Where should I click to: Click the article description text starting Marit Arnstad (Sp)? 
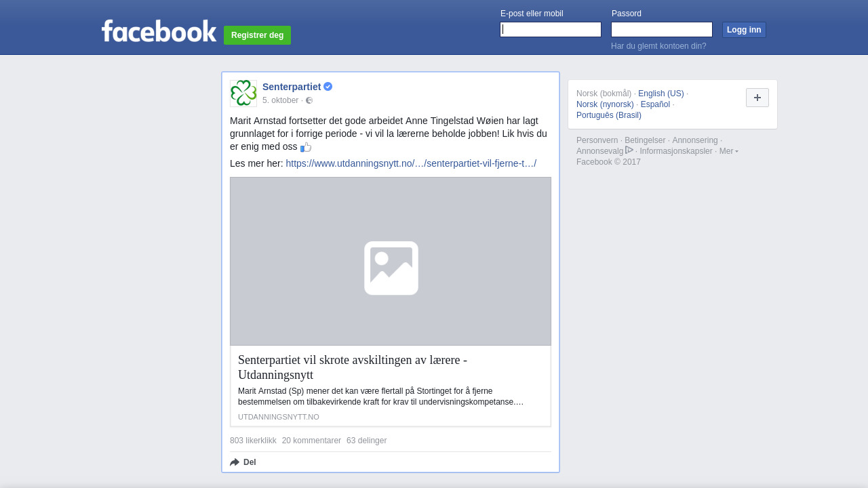point(380,396)
